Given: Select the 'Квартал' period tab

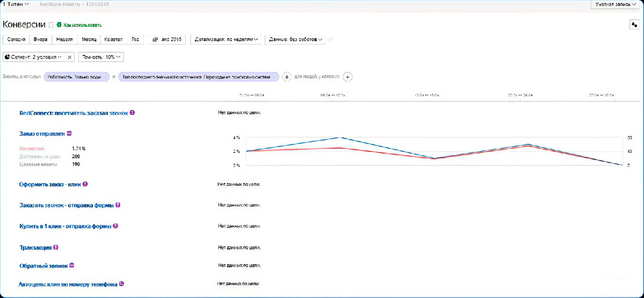Looking at the screenshot, I should 113,39.
